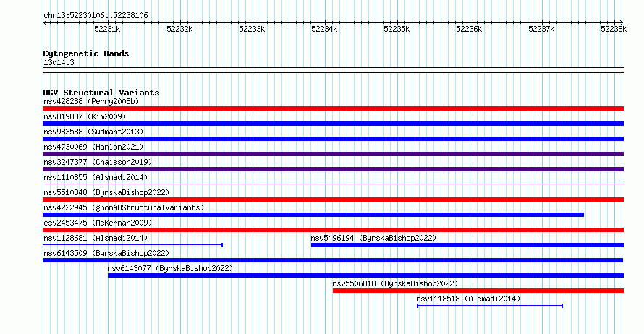Click the purple bar under nsv3247377

click(x=333, y=169)
